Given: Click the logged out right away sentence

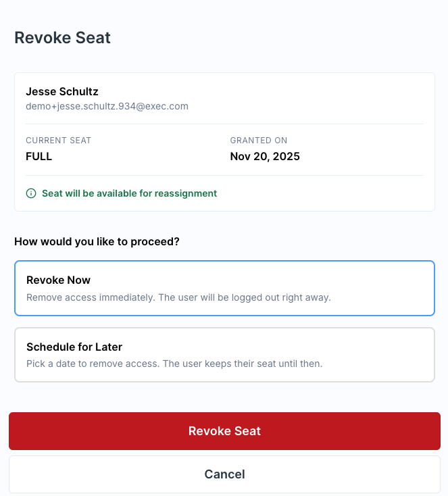Looking at the screenshot, I should (245, 297).
